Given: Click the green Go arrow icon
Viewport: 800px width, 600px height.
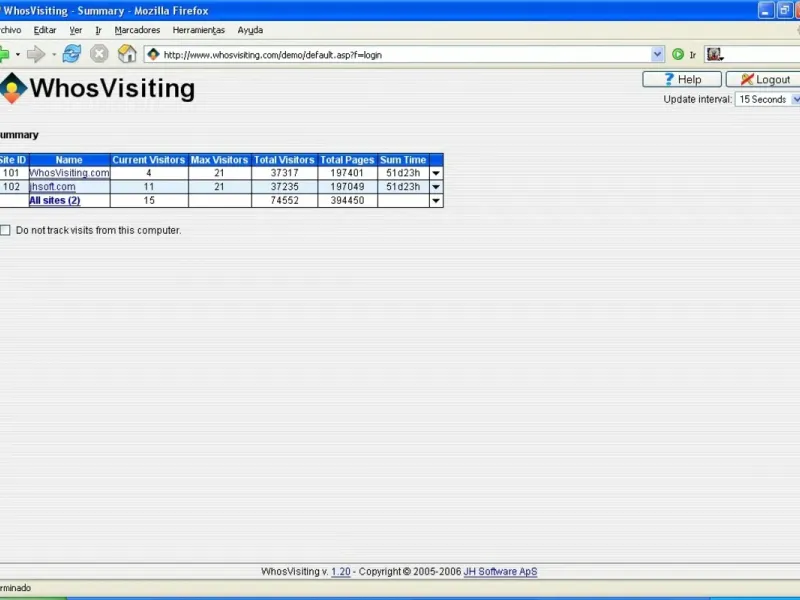Looking at the screenshot, I should point(678,54).
